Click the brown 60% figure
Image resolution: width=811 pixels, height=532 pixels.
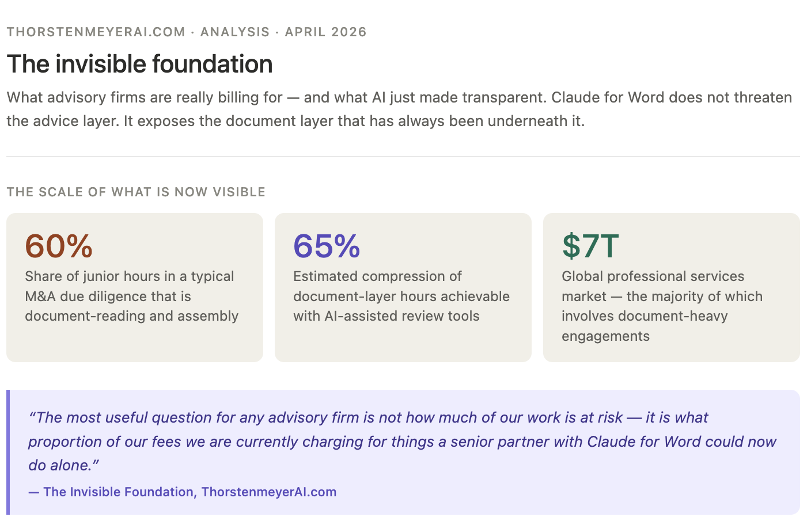tap(59, 246)
